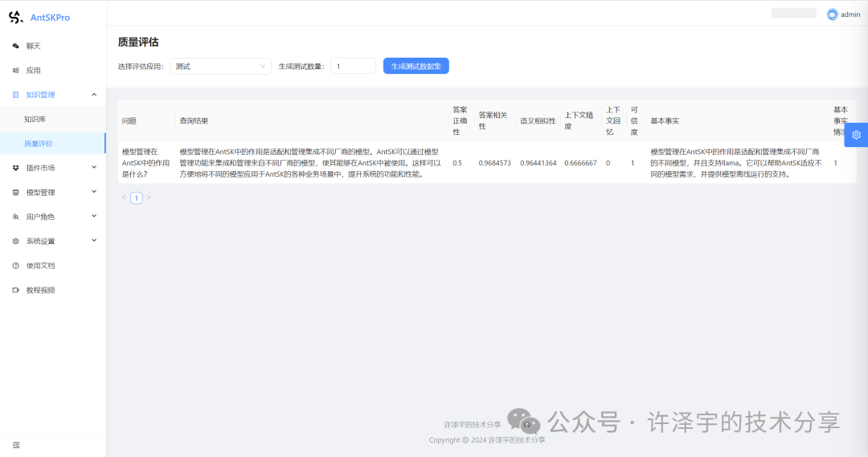Click the 生成测试数据集 button
Viewport: 868px width, 457px height.
point(416,66)
